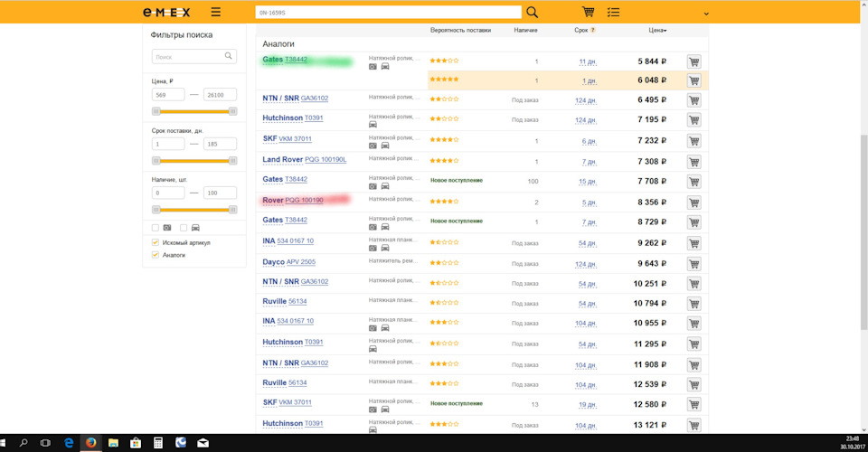868x452 pixels.
Task: Open car applicability icon for Hutchinson 7 195 ₽
Action: click(373, 125)
